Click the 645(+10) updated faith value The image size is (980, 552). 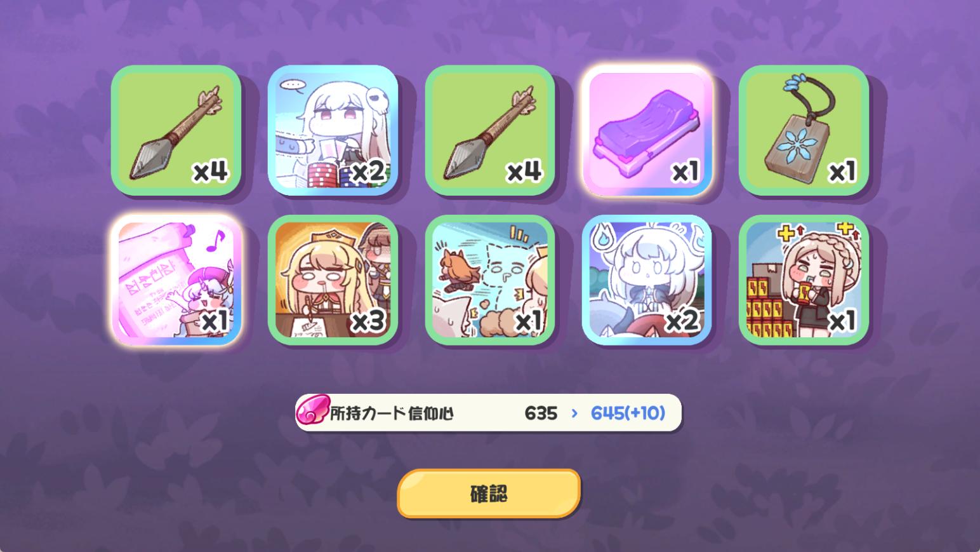(628, 414)
